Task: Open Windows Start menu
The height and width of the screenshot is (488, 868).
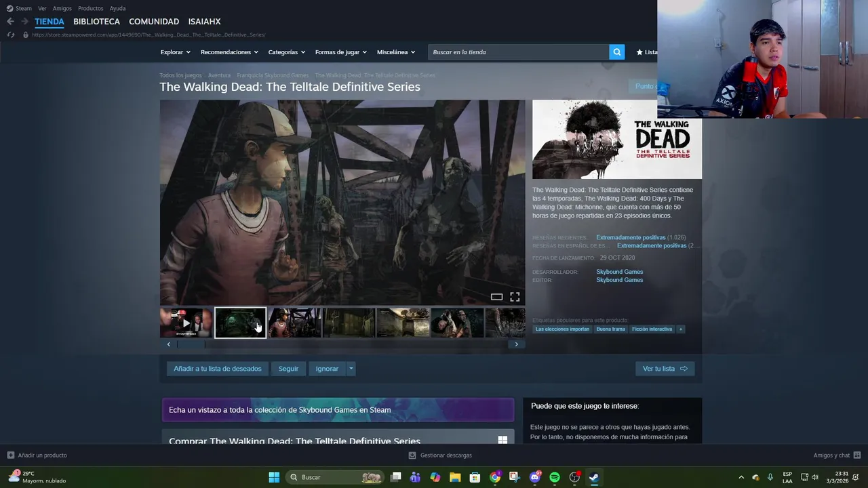Action: point(274,477)
